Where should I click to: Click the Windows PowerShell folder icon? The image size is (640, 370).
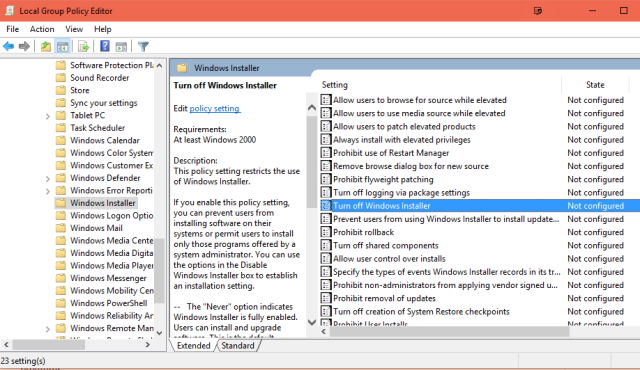coord(61,303)
